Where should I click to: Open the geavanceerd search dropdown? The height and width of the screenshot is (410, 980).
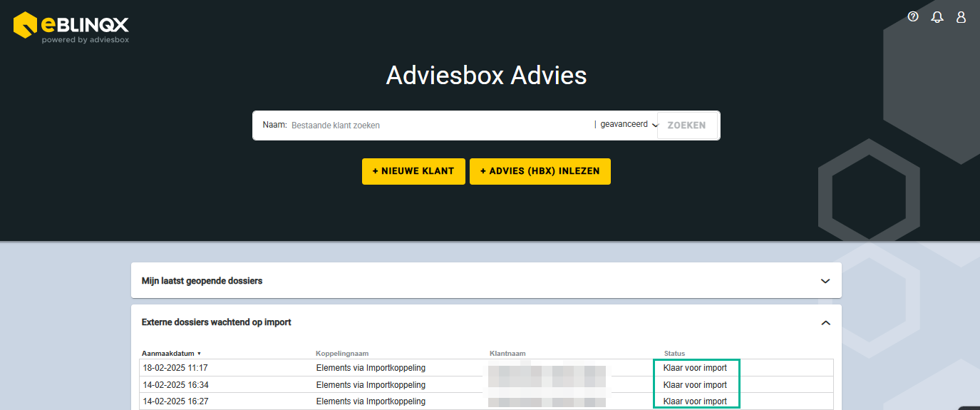point(629,124)
